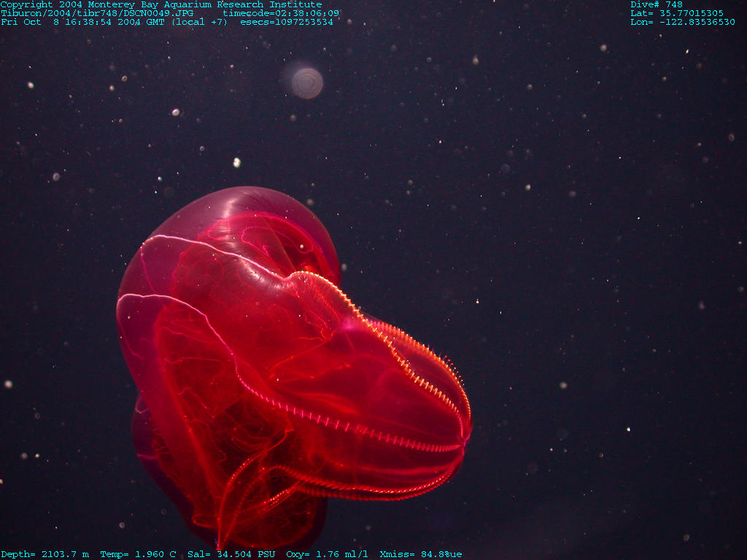Click the "Dive# 748" label
Screen dimensions: 747x560
point(657,4)
